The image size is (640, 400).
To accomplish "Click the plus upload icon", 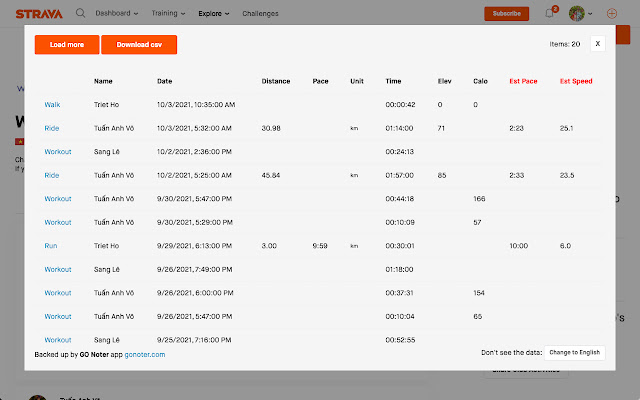I will tap(611, 13).
